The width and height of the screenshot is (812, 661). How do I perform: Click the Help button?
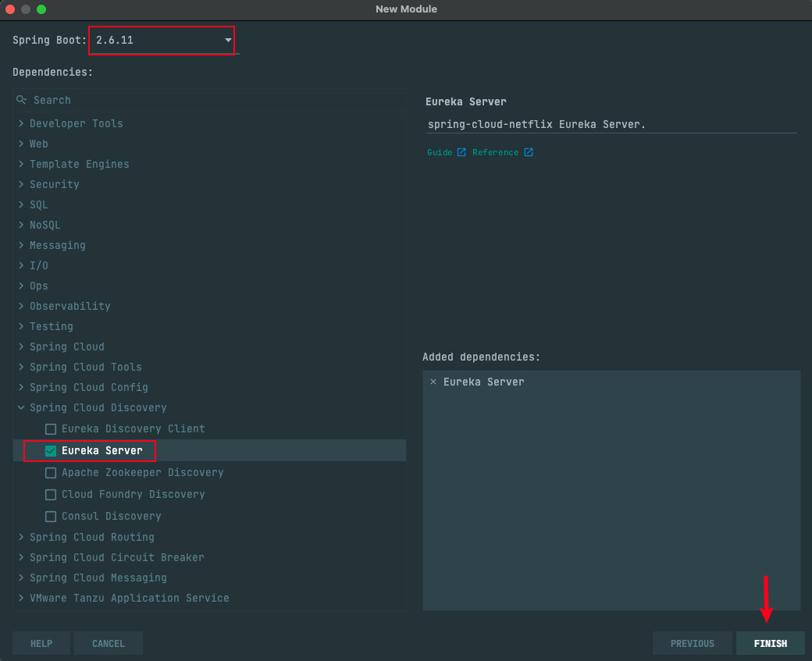[x=41, y=643]
